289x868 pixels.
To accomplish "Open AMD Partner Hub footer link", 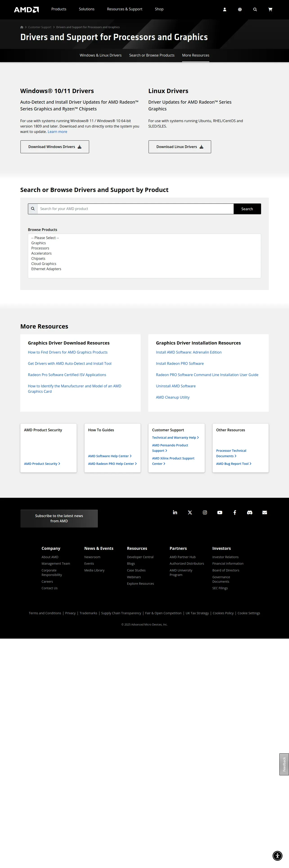I will point(183,557).
